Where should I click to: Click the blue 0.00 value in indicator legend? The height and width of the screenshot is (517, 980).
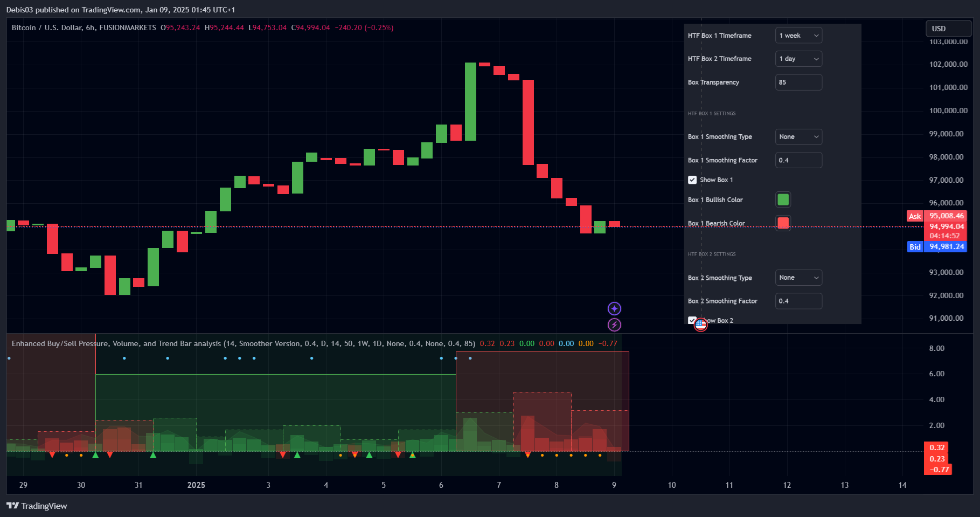tap(566, 343)
